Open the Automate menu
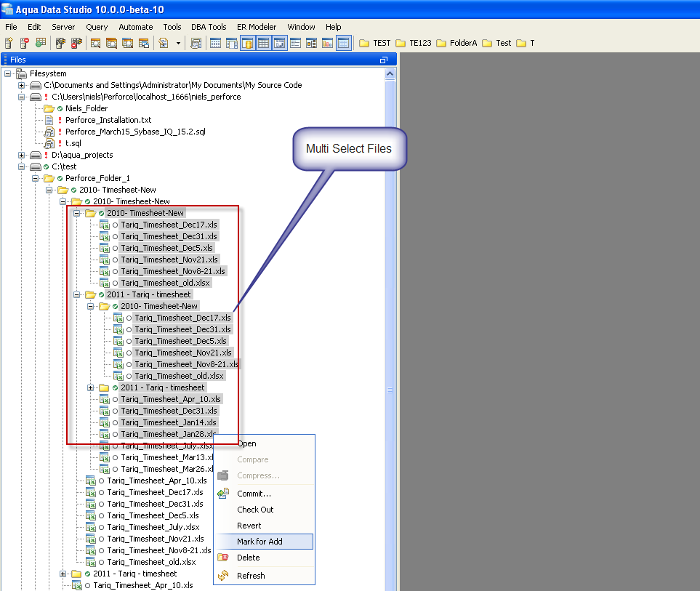Screen dimensions: 700x591 pyautogui.click(x=136, y=27)
